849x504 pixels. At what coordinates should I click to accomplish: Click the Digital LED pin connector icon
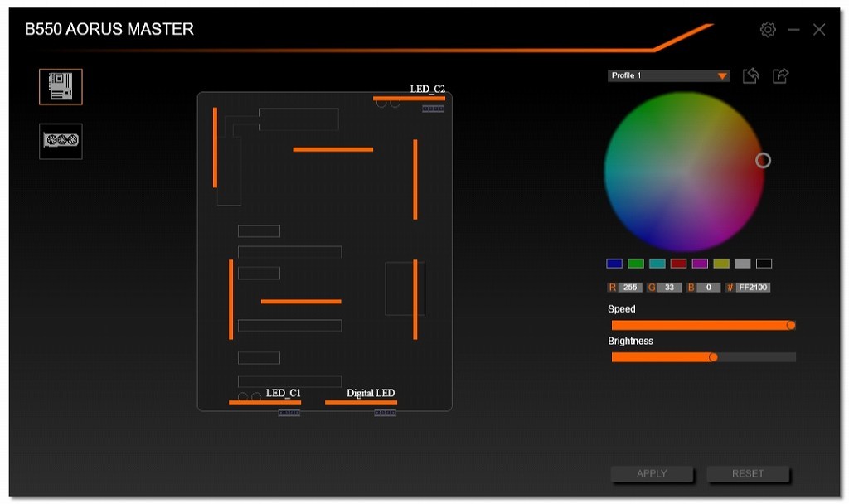point(385,413)
